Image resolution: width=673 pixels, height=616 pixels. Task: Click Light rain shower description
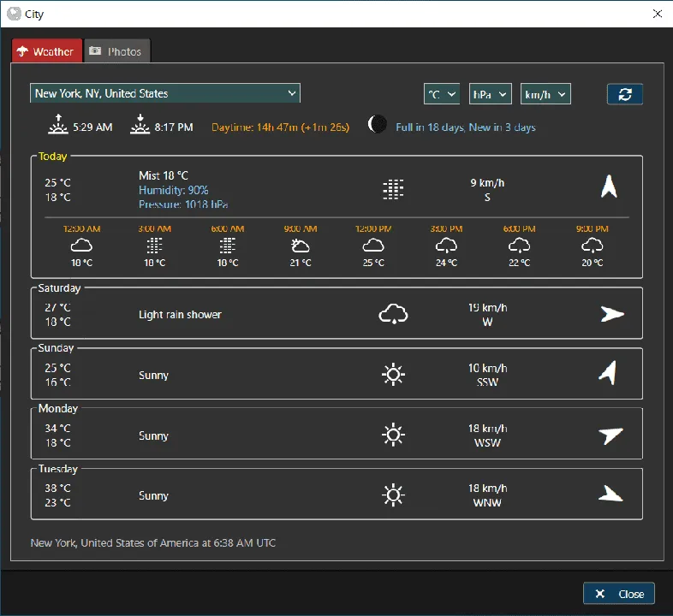point(180,315)
